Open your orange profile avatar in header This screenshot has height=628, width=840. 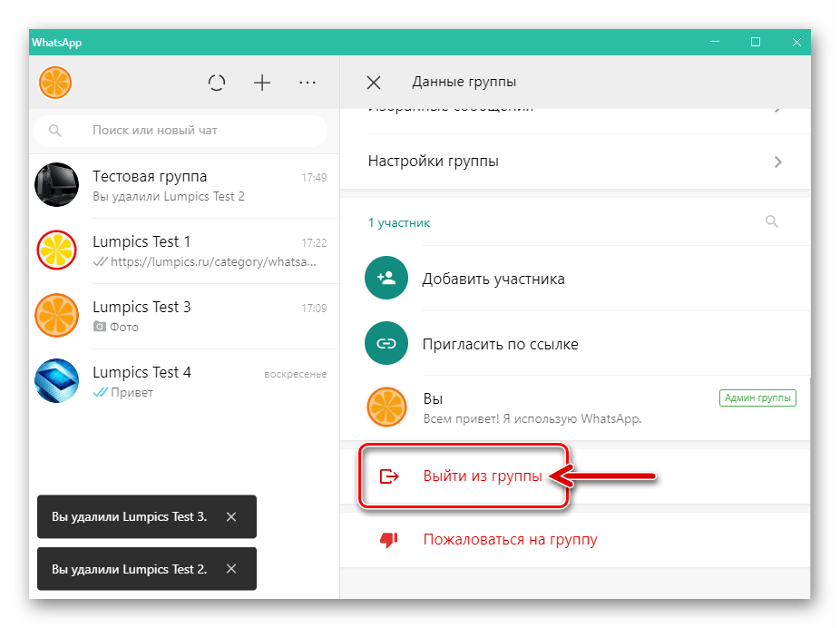55,83
